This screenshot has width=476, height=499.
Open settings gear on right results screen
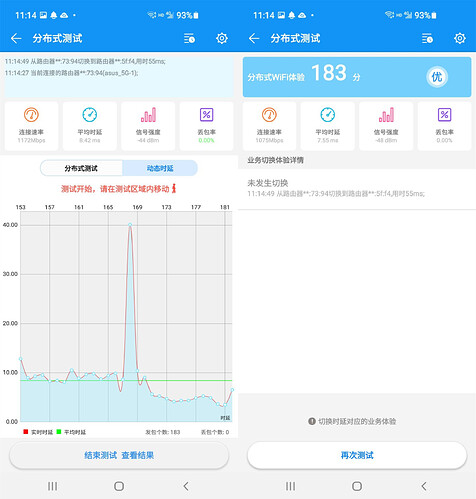(460, 38)
